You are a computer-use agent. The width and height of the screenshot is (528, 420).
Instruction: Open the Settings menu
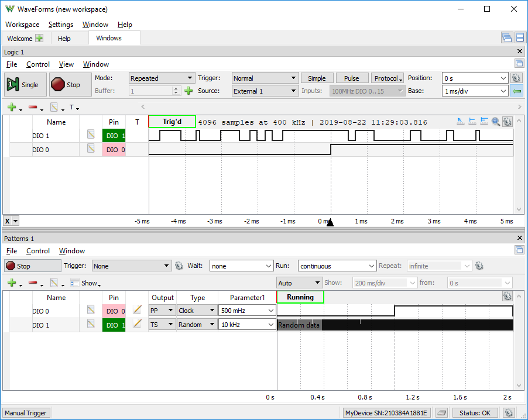[61, 24]
